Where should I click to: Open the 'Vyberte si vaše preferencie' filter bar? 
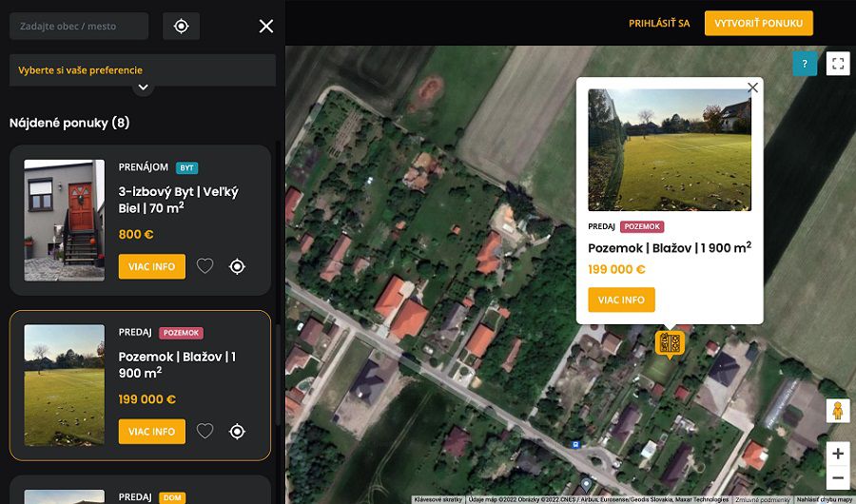(x=143, y=69)
